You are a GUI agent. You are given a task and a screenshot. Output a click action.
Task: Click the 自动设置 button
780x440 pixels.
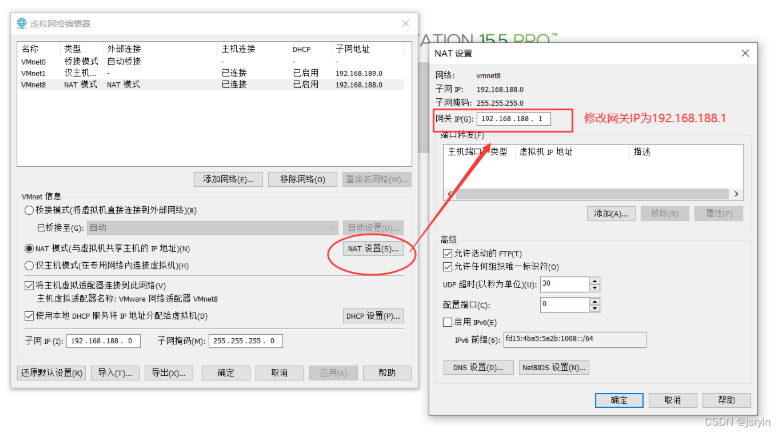point(373,228)
